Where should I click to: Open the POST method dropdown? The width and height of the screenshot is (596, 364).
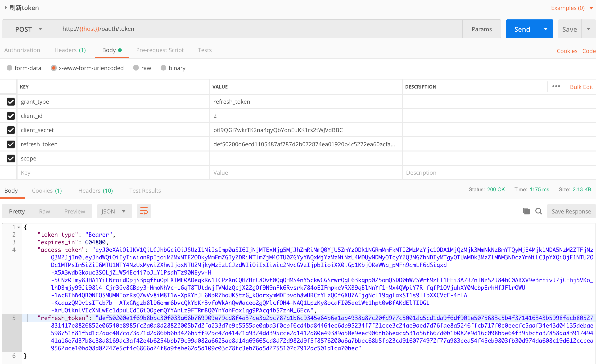click(x=29, y=29)
